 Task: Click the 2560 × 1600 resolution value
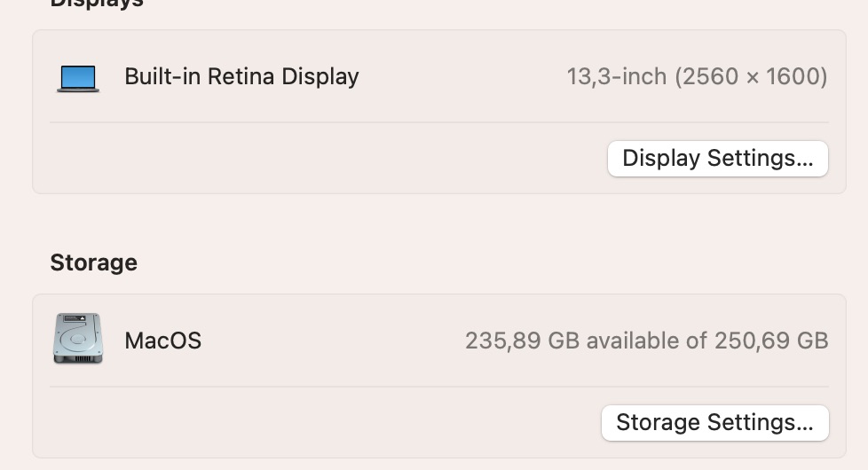click(751, 77)
